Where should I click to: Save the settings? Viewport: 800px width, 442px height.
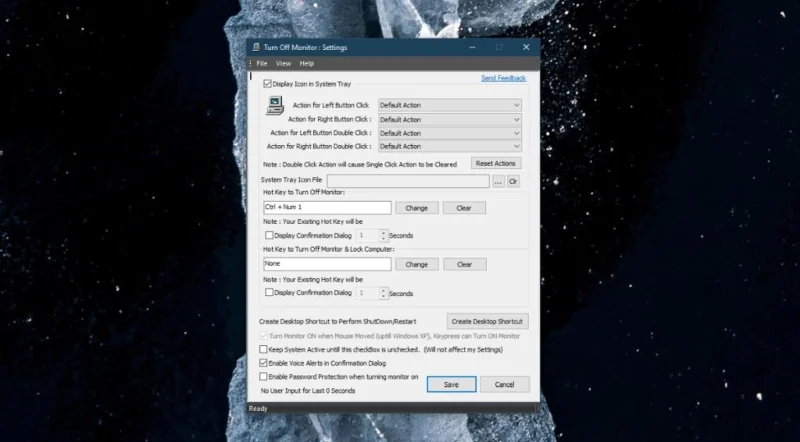coord(452,384)
